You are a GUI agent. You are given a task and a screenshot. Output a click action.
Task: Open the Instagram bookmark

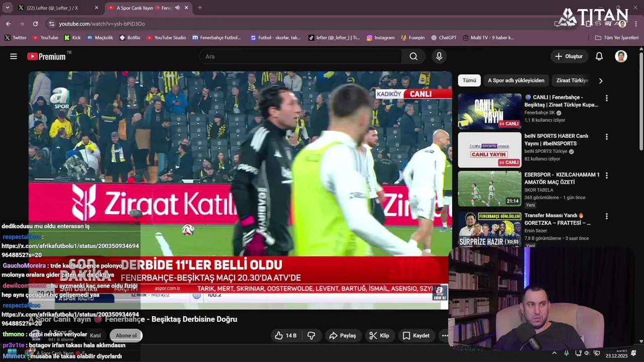coord(380,38)
